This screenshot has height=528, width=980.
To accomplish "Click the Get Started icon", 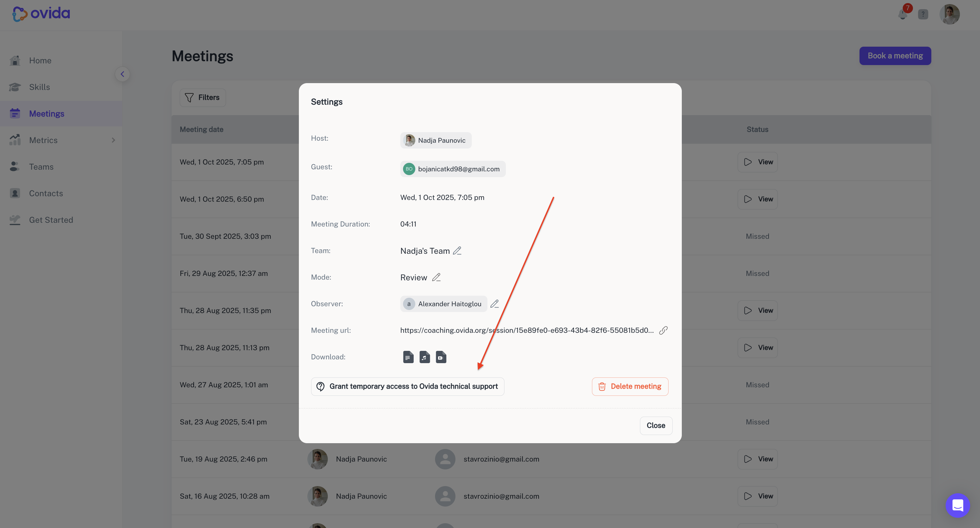I will [x=15, y=220].
